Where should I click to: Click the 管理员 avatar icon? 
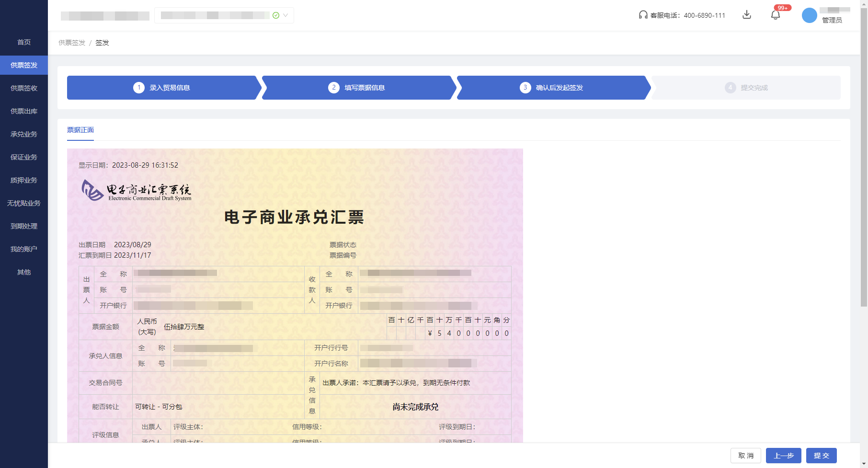tap(809, 15)
